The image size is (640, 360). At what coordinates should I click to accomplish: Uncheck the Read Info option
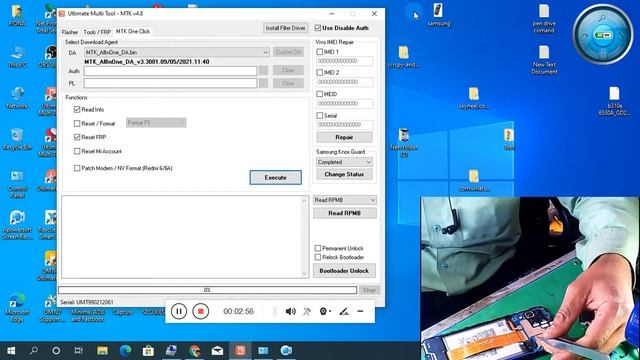click(x=77, y=109)
